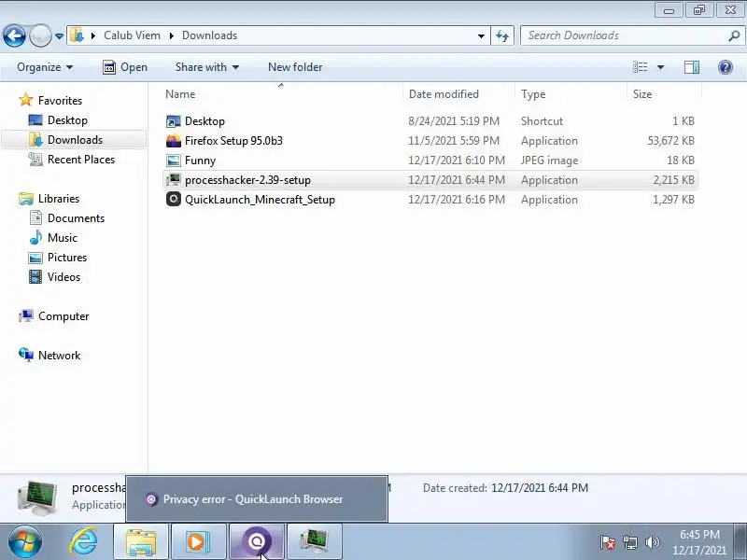Screen dimensions: 747x560
Task: Click the greyed Forward arrow button
Action: [40, 35]
